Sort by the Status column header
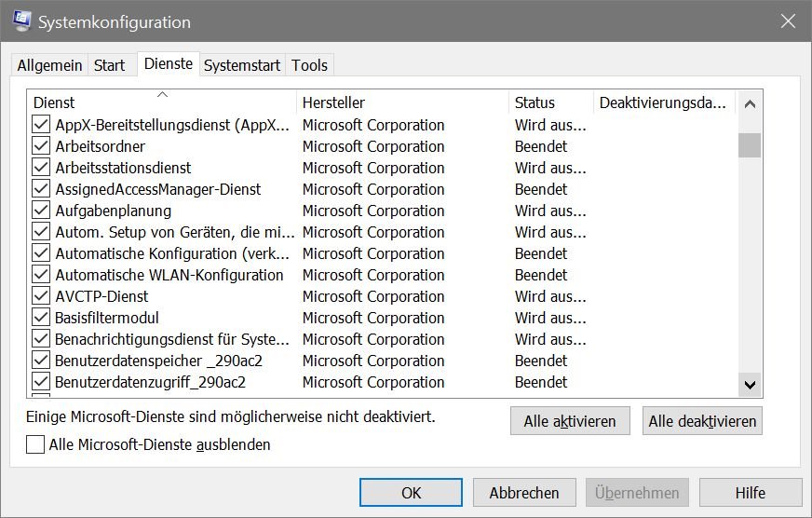The height and width of the screenshot is (518, 812). [x=551, y=102]
